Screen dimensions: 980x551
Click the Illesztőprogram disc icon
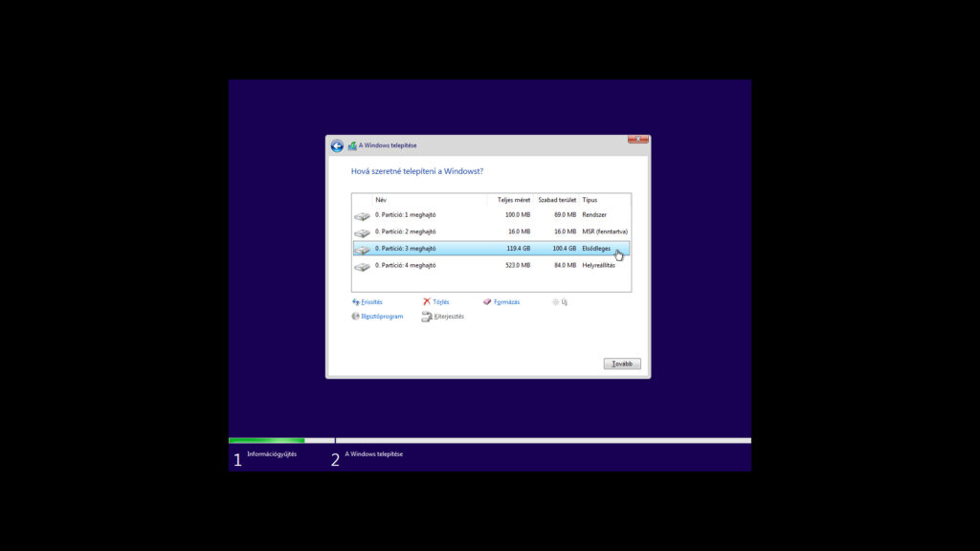[x=356, y=316]
